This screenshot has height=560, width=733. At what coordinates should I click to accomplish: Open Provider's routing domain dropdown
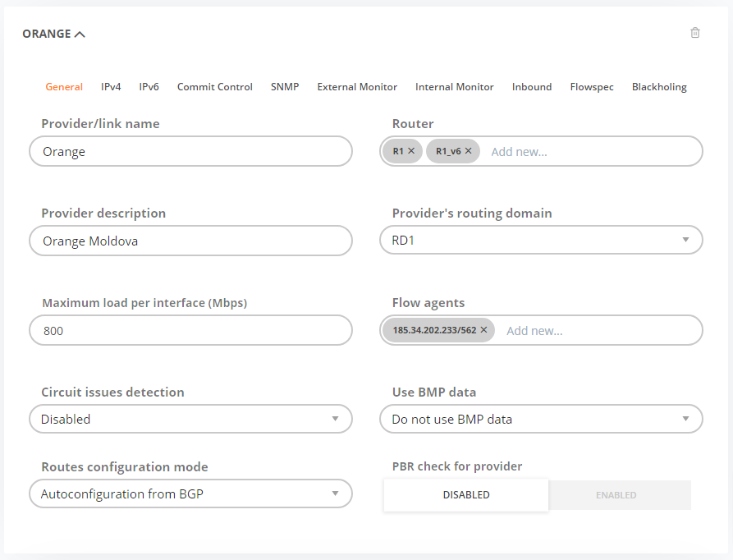[x=541, y=240]
